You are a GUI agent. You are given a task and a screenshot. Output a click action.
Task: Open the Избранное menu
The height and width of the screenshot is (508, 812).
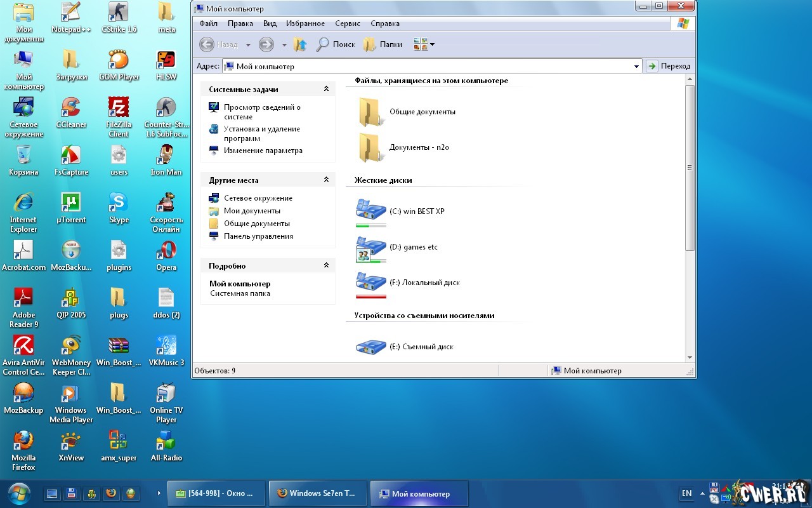click(305, 23)
